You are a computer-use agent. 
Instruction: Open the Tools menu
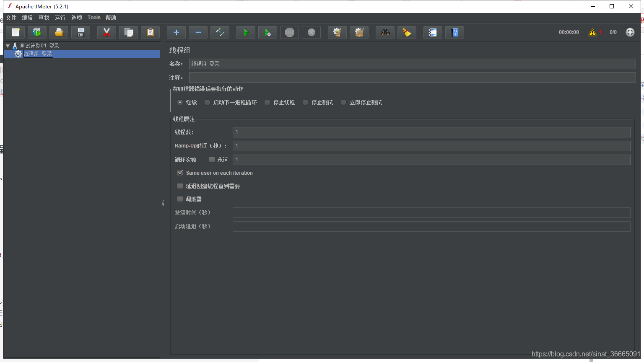[x=94, y=18]
